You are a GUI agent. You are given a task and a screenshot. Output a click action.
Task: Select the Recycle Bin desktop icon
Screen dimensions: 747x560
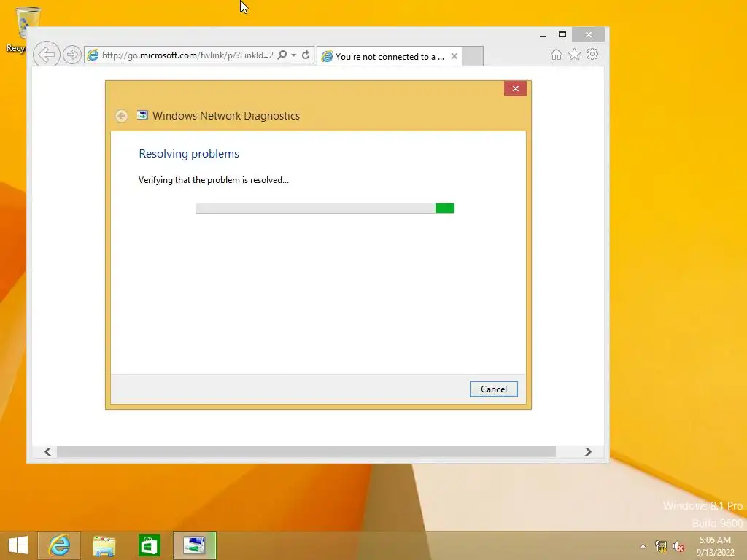click(x=21, y=29)
